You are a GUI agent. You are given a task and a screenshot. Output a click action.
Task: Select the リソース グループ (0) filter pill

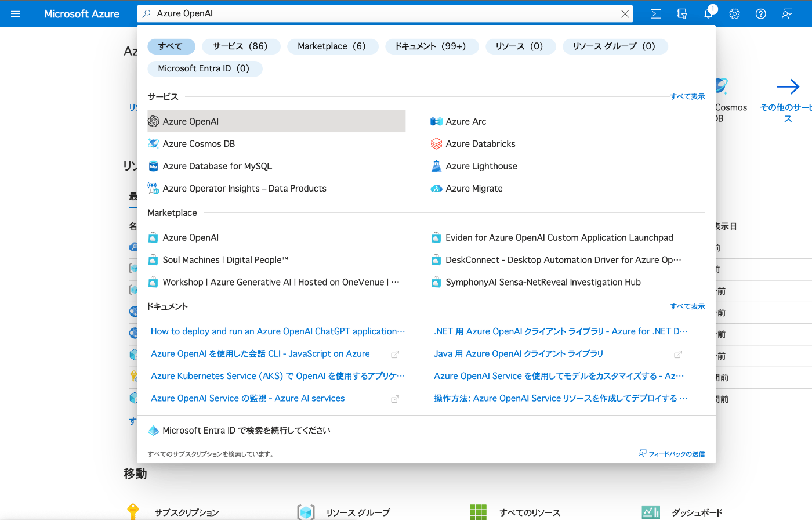[614, 46]
